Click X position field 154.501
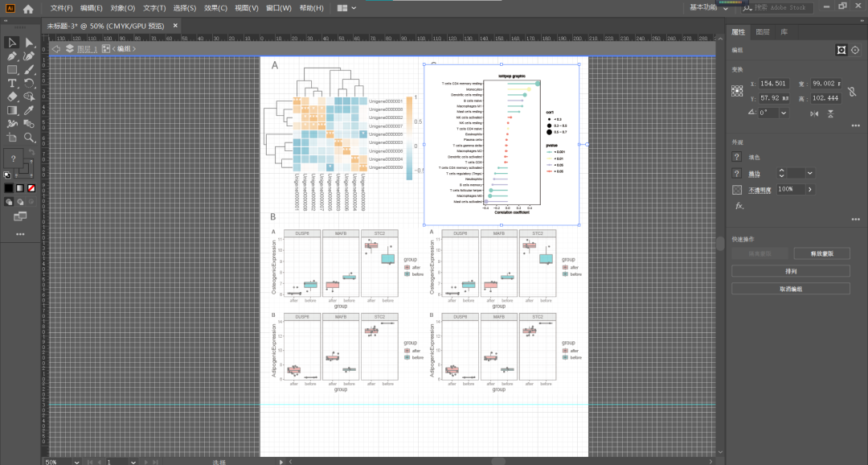 click(x=773, y=84)
